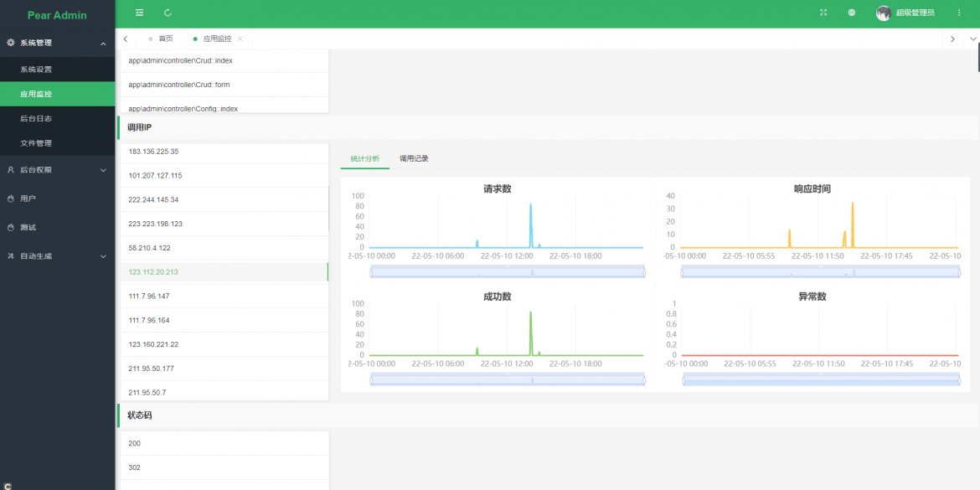Click the 请求数 chart title

pos(498,188)
